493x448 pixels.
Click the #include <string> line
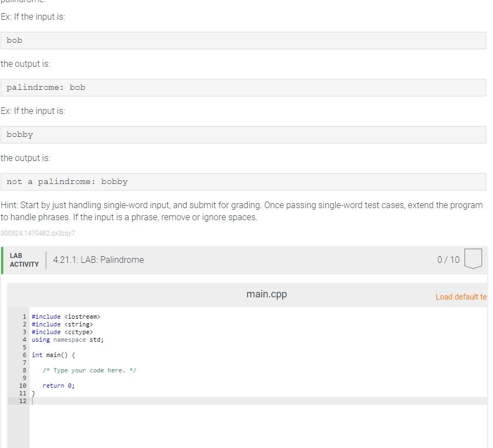pyautogui.click(x=62, y=324)
